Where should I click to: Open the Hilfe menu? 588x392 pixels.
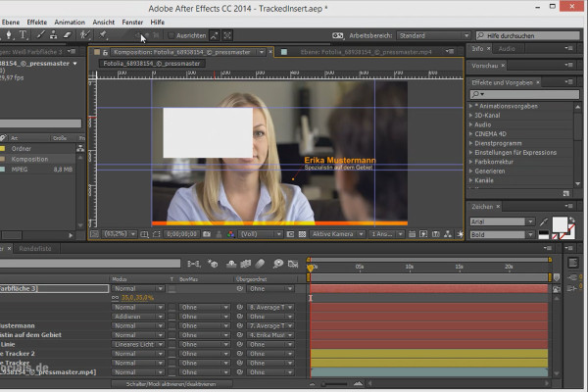point(158,23)
